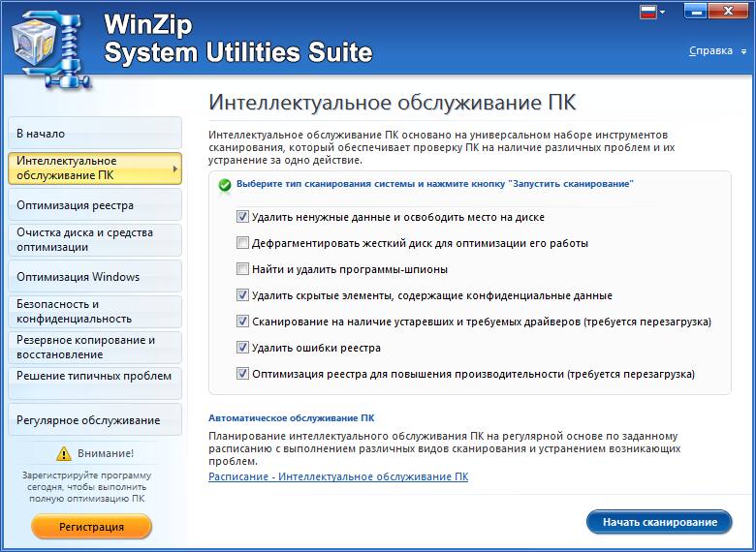Open 'Расписание - Интеллектуальное обслуживание ПК' link
This screenshot has width=756, height=552.
pos(338,477)
